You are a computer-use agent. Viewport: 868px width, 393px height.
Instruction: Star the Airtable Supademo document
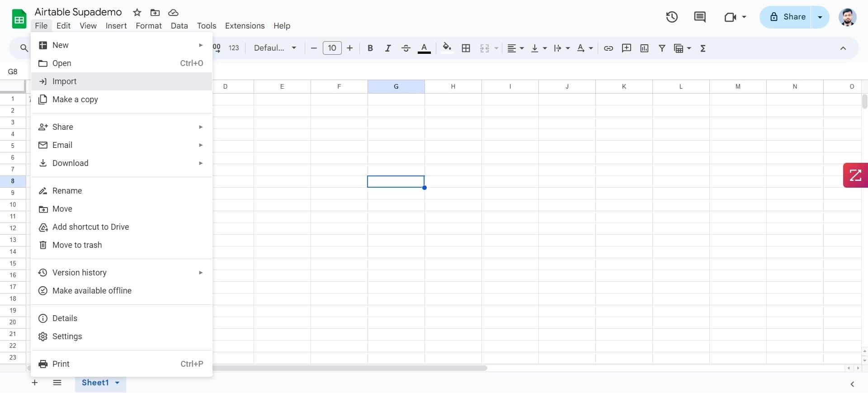point(137,13)
